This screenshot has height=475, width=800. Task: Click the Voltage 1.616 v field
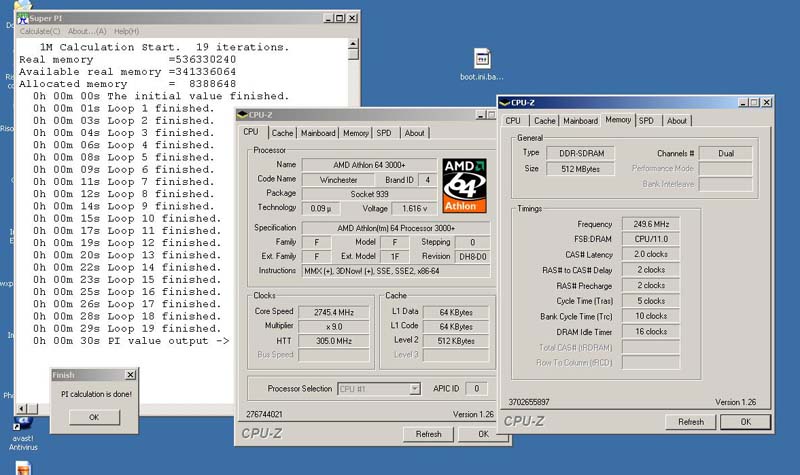point(415,208)
